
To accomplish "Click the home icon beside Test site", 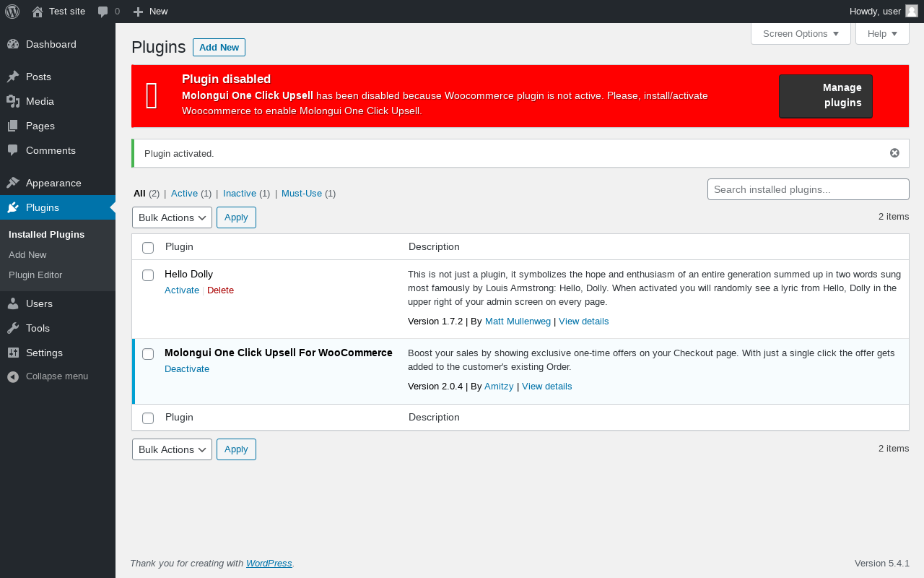I will [x=38, y=12].
